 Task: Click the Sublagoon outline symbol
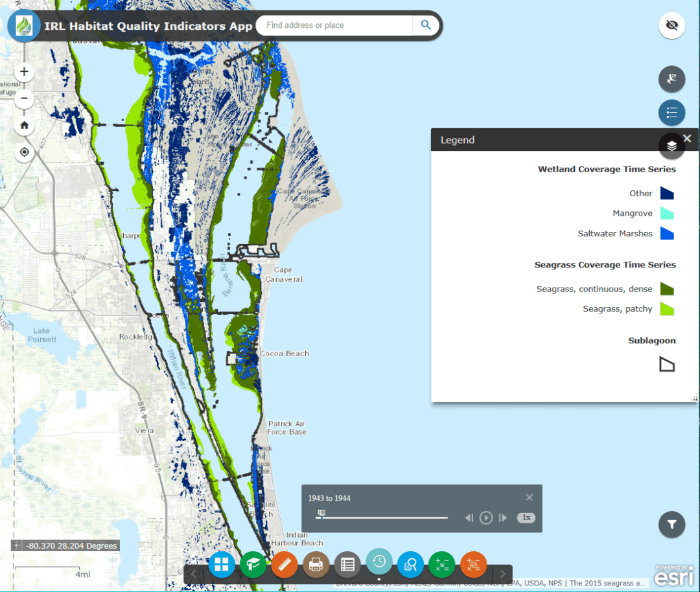667,365
